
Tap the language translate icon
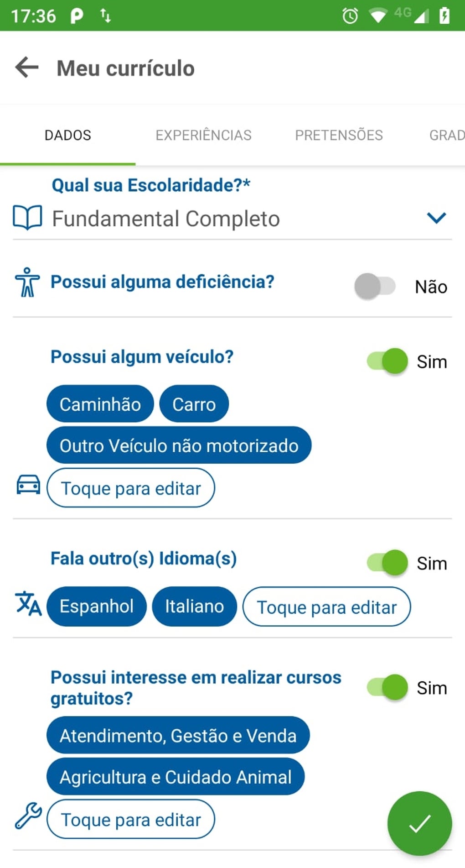pos(28,603)
